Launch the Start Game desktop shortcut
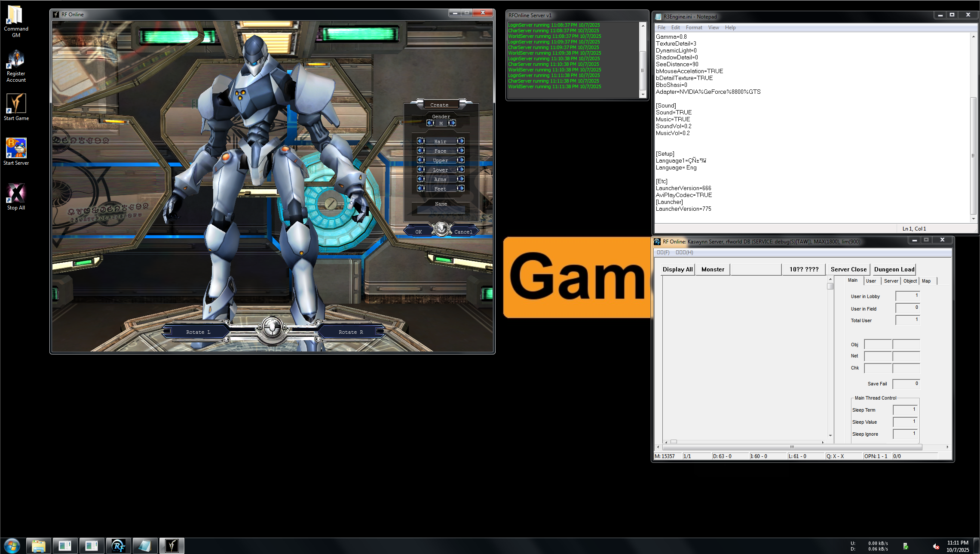 coord(16,105)
